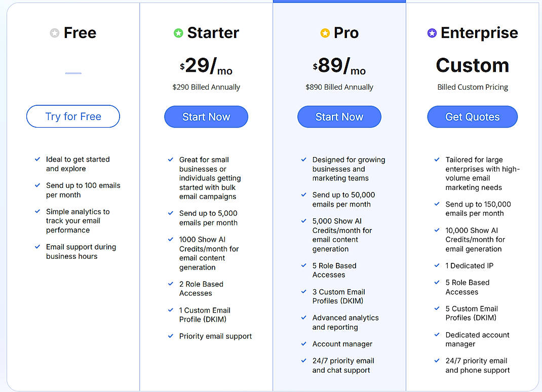Image resolution: width=542 pixels, height=392 pixels.
Task: Click the 'Custom' pricing label under Enterprise
Action: (472, 65)
